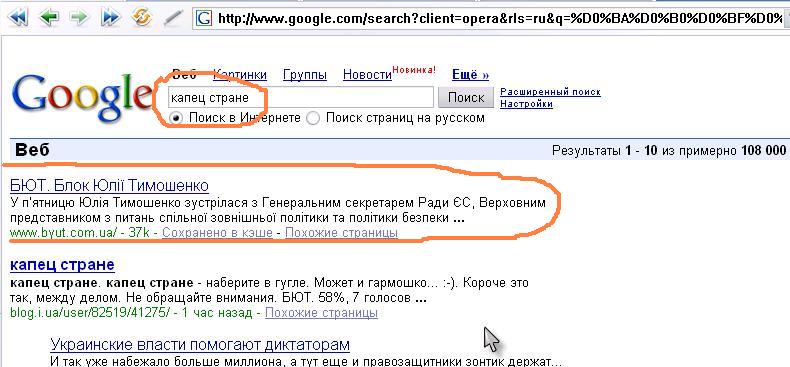Reload the page with the orange Reload icon

[x=141, y=18]
